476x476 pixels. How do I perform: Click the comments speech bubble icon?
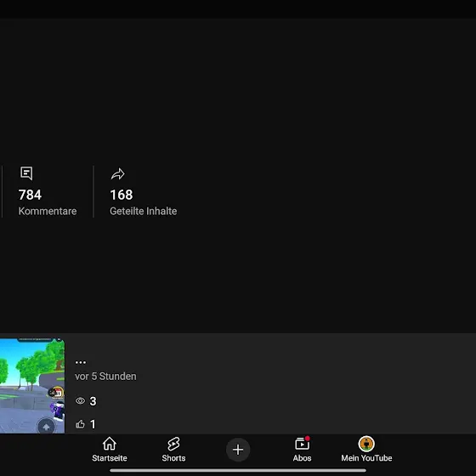[x=26, y=173]
